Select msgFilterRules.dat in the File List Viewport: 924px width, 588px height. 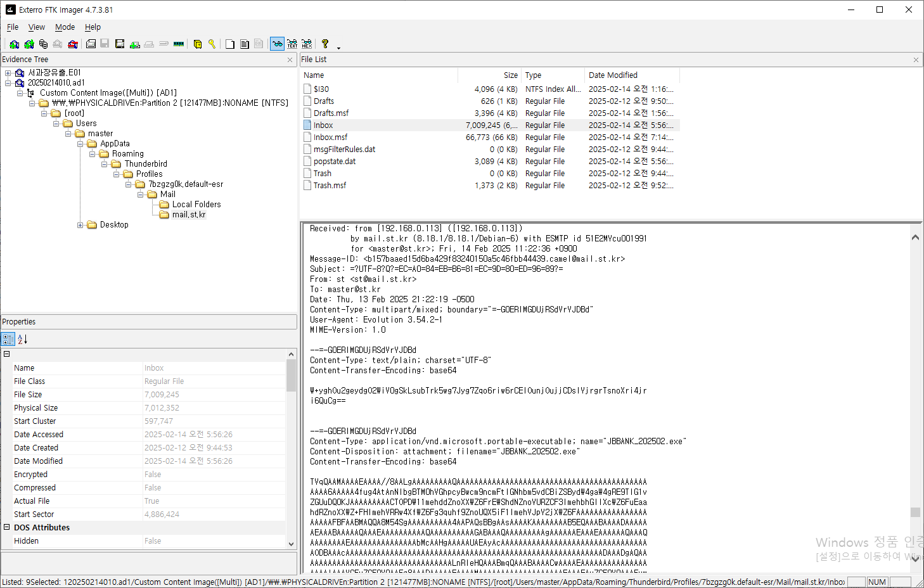pos(344,150)
